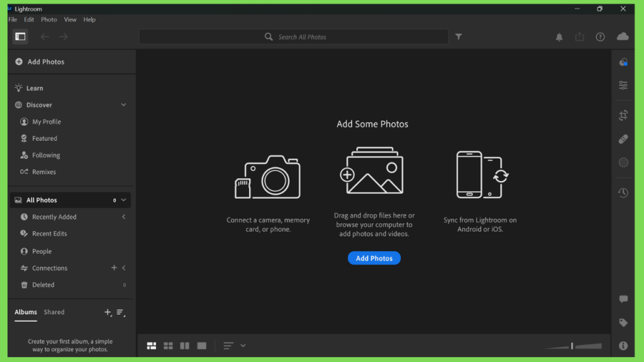The image size is (644, 362).
Task: Toggle the left panel visibility icon
Action: [x=20, y=36]
